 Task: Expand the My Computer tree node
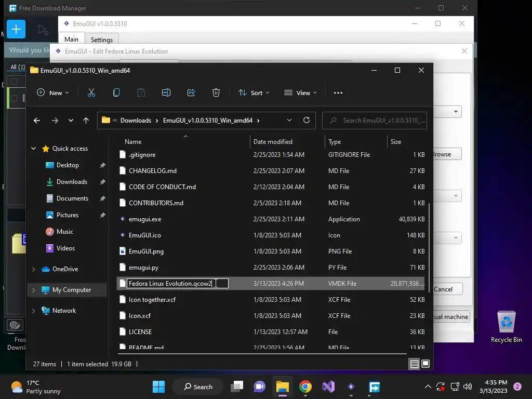[x=34, y=290]
